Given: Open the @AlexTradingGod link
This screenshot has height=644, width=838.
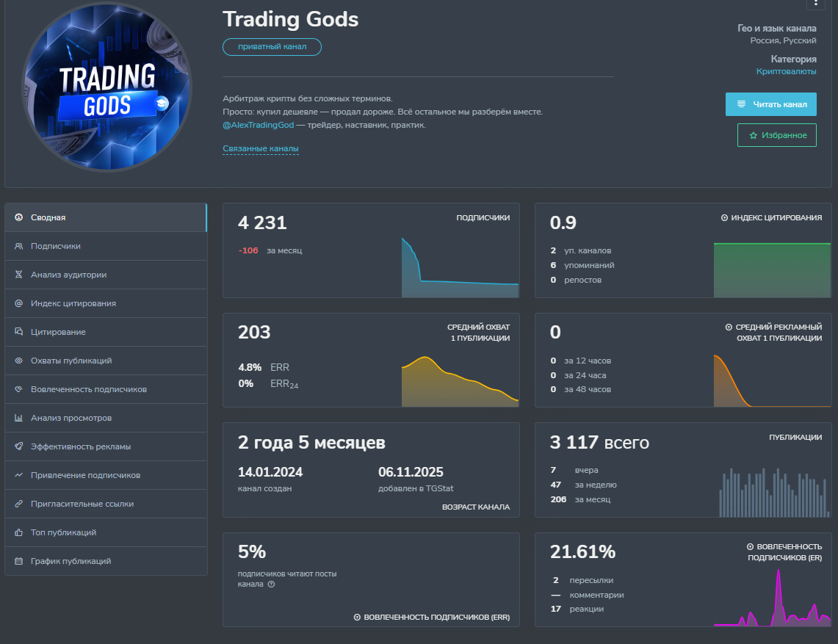Looking at the screenshot, I should coord(258,125).
